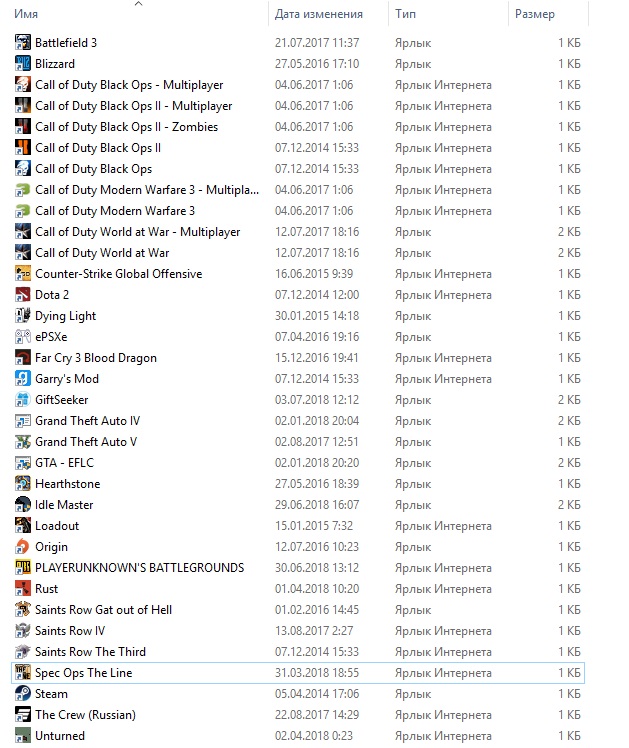
Task: Click the Call of Duty Modern Warfare 3 name
Action: coord(115,211)
